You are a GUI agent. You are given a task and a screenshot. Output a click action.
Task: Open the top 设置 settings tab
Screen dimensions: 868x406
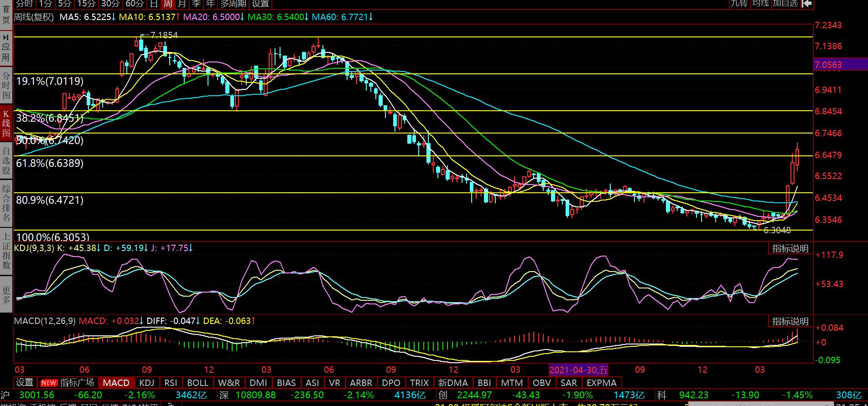click(x=260, y=4)
